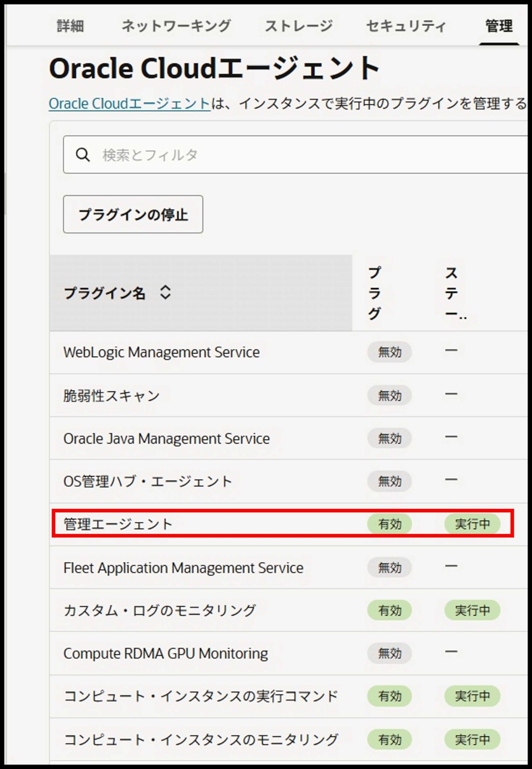Click the 有効 badge for 管理エージェント
The image size is (532, 769).
[x=389, y=524]
